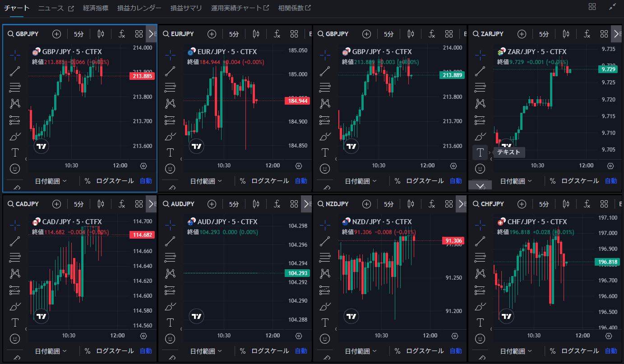Select the trend line tool in EURJPY chart

click(x=170, y=71)
